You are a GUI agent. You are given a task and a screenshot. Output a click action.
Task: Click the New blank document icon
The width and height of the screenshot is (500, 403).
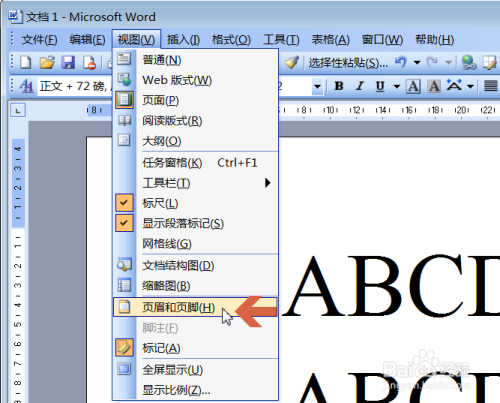26,63
